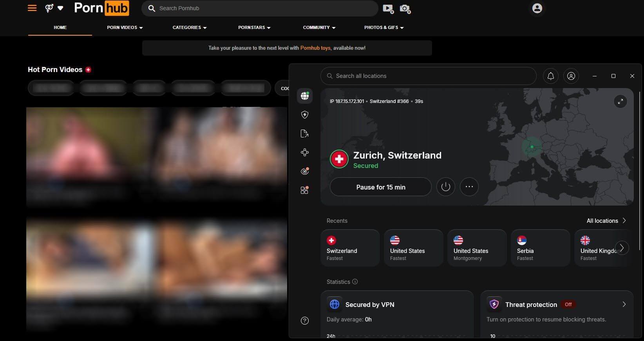Open the threat protection shield in the VPN sidebar
The width and height of the screenshot is (644, 341).
tap(304, 115)
